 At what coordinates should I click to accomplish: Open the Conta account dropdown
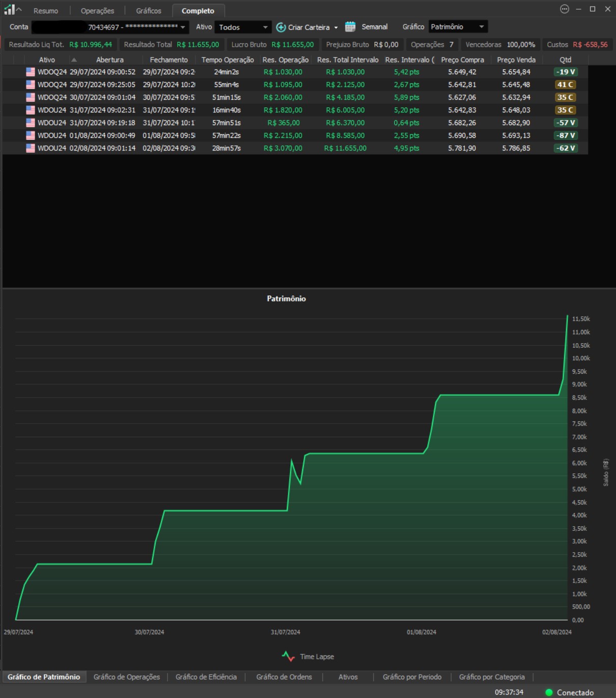click(x=183, y=27)
